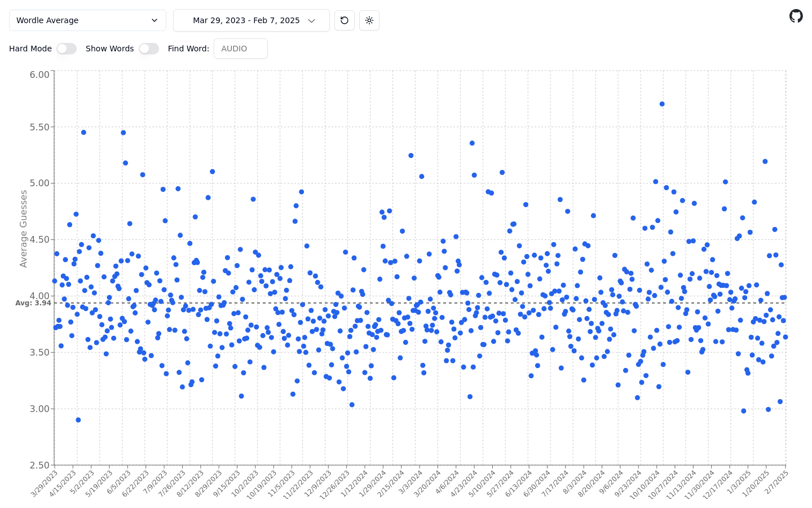Viewport: 812px width, 508px height.
Task: Click the "5.50" y-axis value
Action: click(39, 127)
